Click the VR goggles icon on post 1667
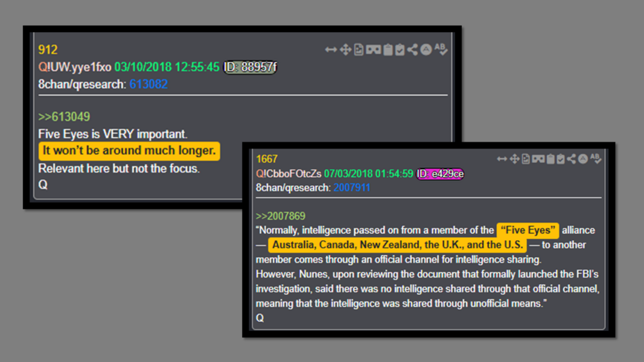Image resolution: width=644 pixels, height=362 pixels. pos(538,159)
